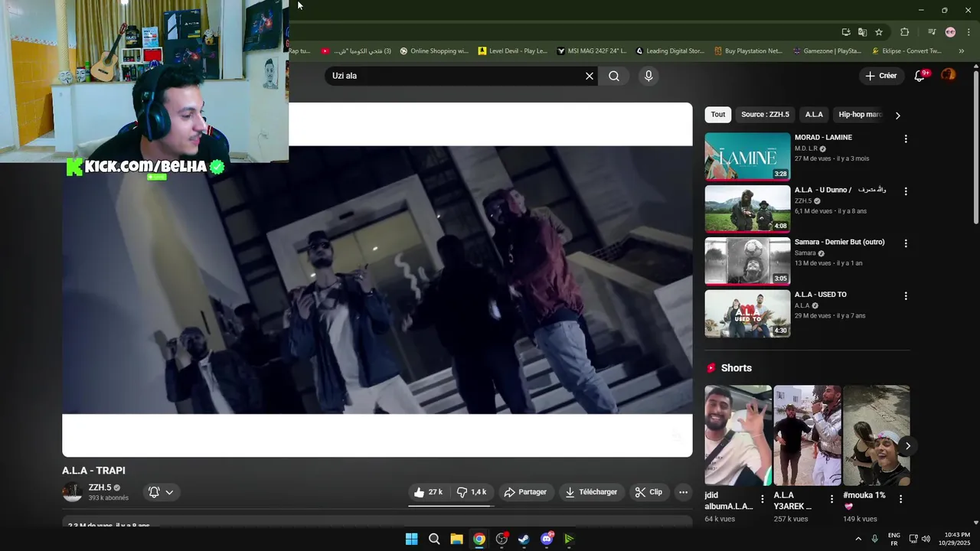
Task: Open the "jdid albumA.L.A" short
Action: click(x=738, y=435)
